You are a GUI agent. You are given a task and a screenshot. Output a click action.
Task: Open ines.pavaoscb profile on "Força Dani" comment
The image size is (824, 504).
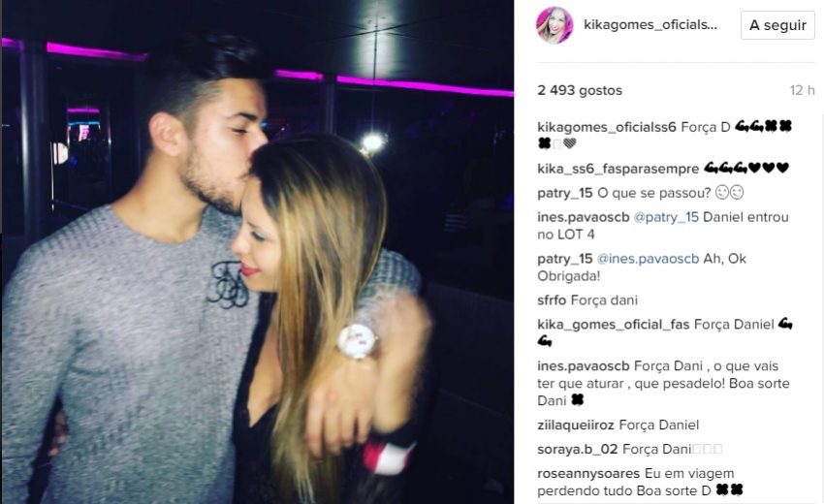[584, 365]
